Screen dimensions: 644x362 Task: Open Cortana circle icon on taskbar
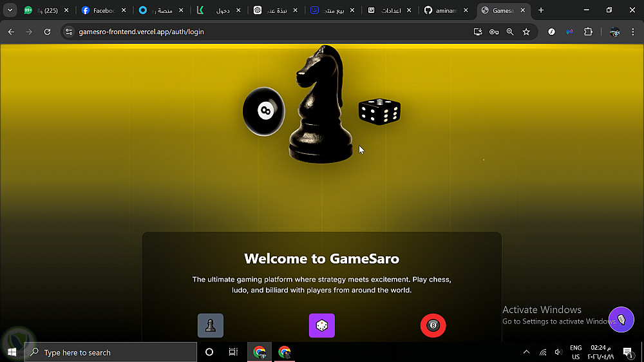209,352
